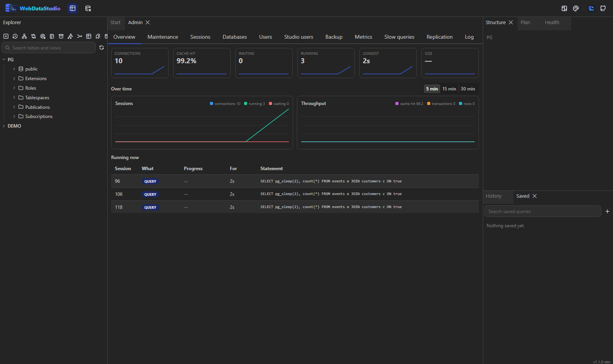Switch to the Replication tab
613x364 pixels.
[439, 37]
